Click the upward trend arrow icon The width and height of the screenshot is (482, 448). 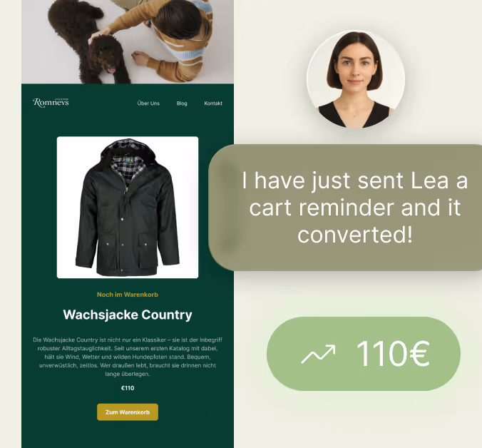coord(318,355)
